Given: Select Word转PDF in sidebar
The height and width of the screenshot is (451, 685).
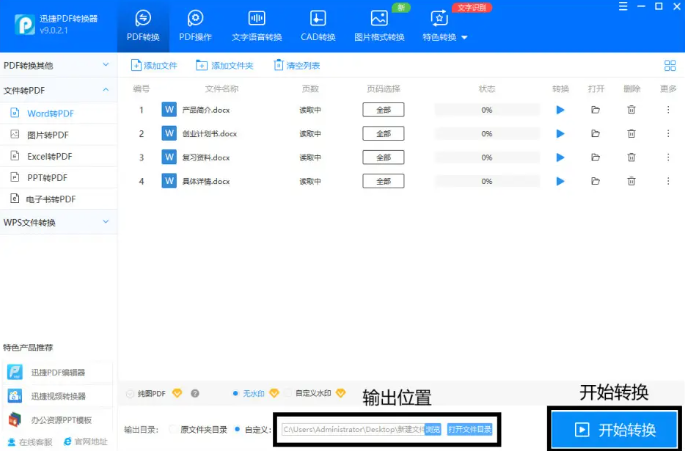Looking at the screenshot, I should coord(58,113).
